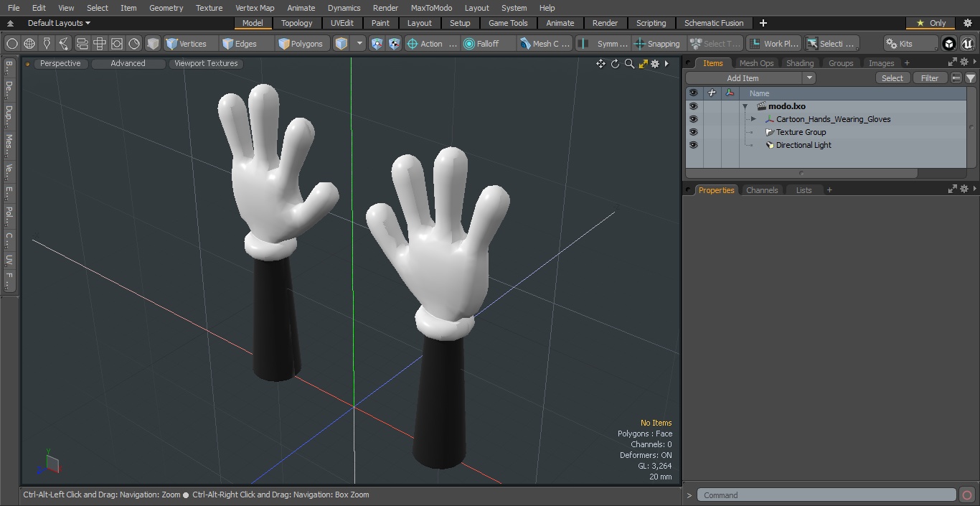Click the Action Center button
This screenshot has width=980, height=506.
pyautogui.click(x=432, y=44)
